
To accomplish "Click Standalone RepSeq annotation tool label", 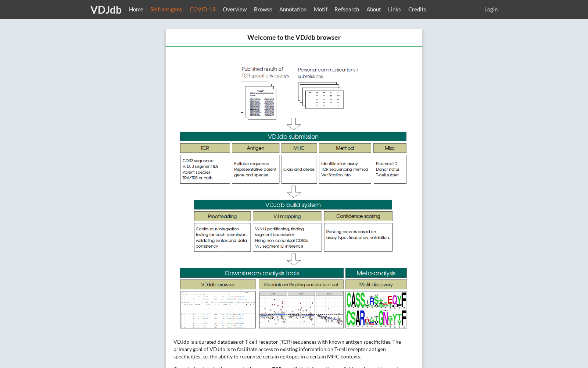I will tap(301, 284).
